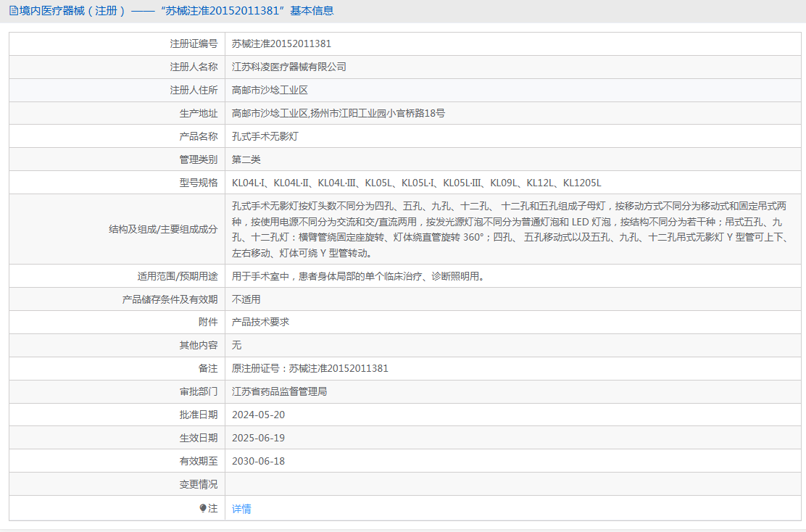Screen dimensions: 806x532
Task: Select the 批准日期 label
Action: click(199, 415)
